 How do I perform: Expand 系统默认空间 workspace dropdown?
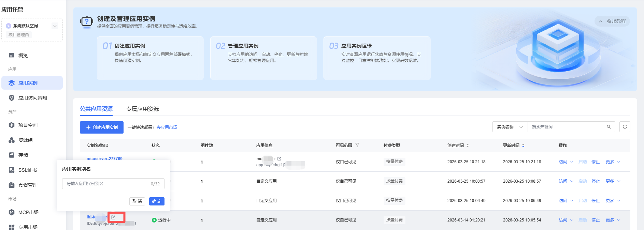55,26
